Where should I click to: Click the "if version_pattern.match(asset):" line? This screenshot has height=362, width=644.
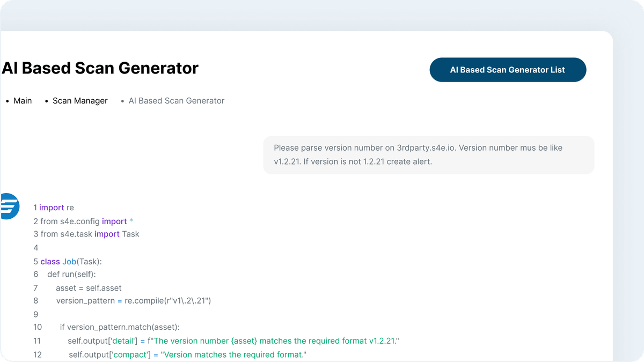(120, 327)
